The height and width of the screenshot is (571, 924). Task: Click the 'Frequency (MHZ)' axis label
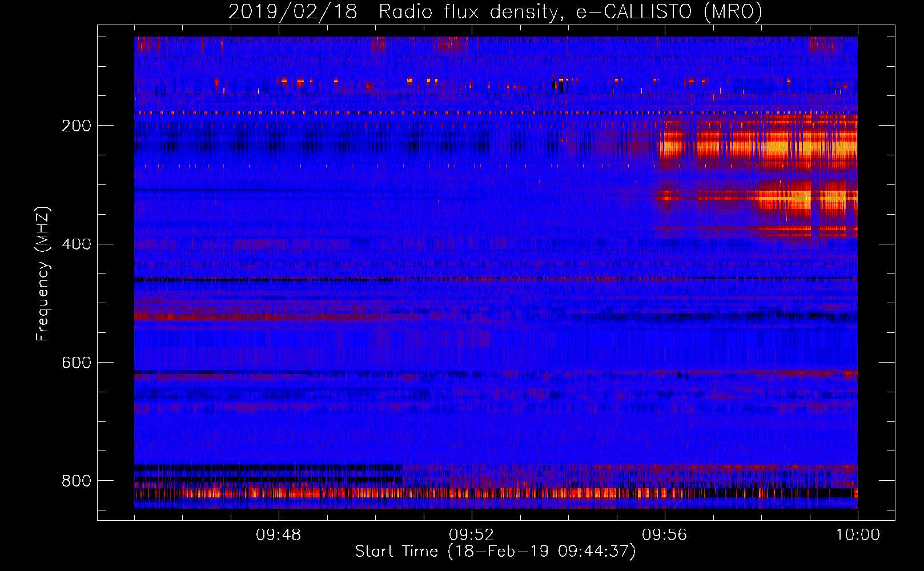pyautogui.click(x=42, y=274)
